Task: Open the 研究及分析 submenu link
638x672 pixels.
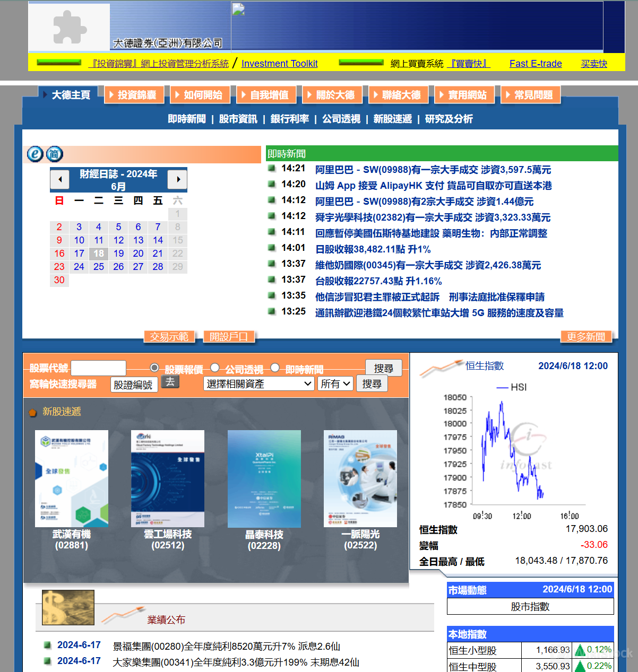Action: coord(449,119)
